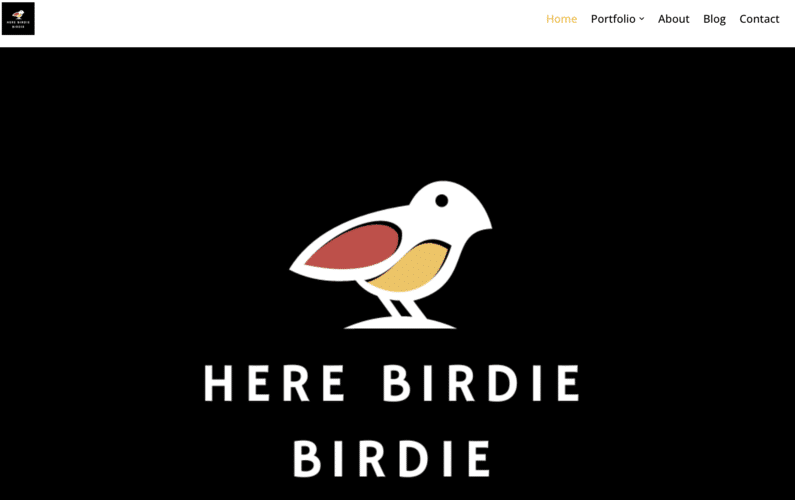Visit the Blog link in navigation
The image size is (795, 500).
[714, 19]
